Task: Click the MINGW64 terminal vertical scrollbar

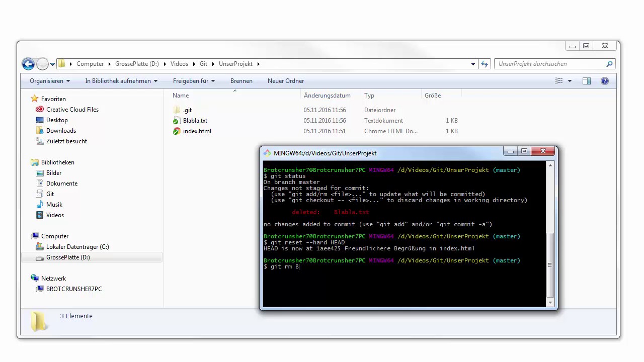Action: pyautogui.click(x=550, y=233)
